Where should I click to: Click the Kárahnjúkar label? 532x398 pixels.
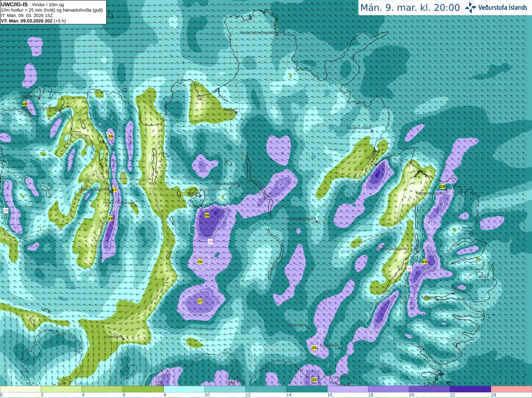(297, 325)
